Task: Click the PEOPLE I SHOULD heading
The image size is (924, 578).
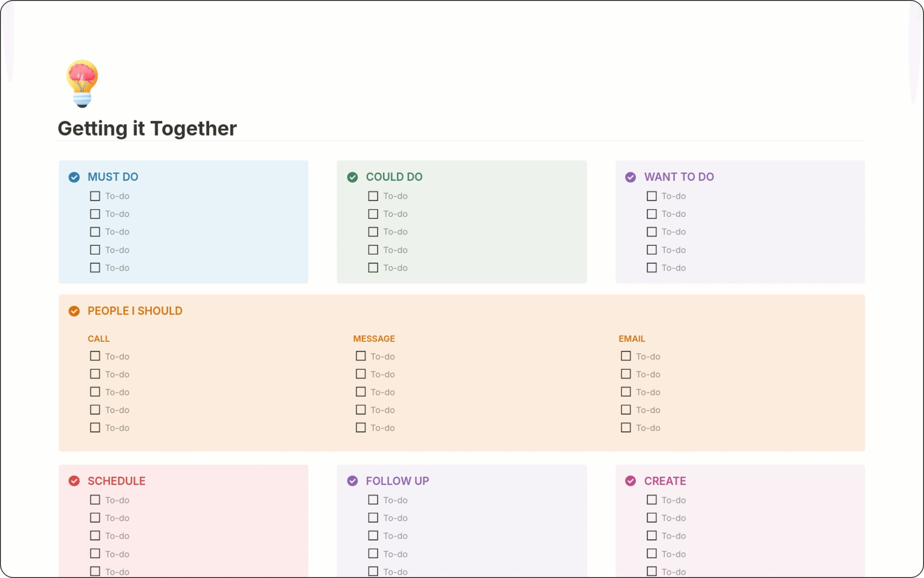Action: click(x=135, y=311)
